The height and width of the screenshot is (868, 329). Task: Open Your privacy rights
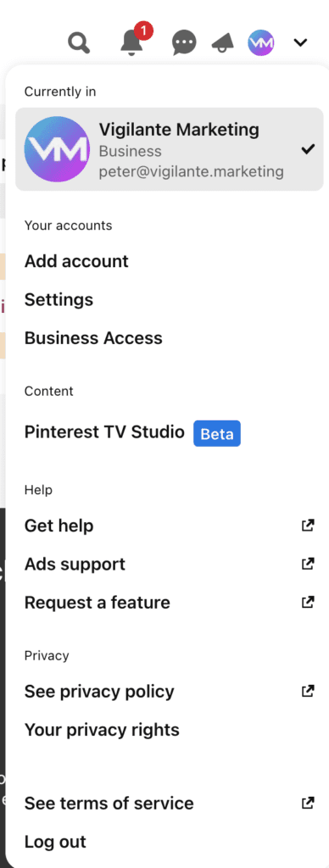(102, 730)
